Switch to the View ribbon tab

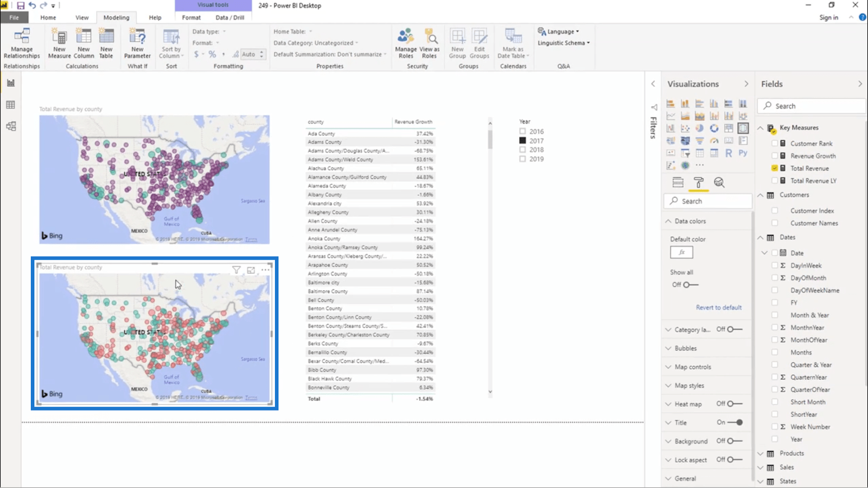[x=82, y=17]
